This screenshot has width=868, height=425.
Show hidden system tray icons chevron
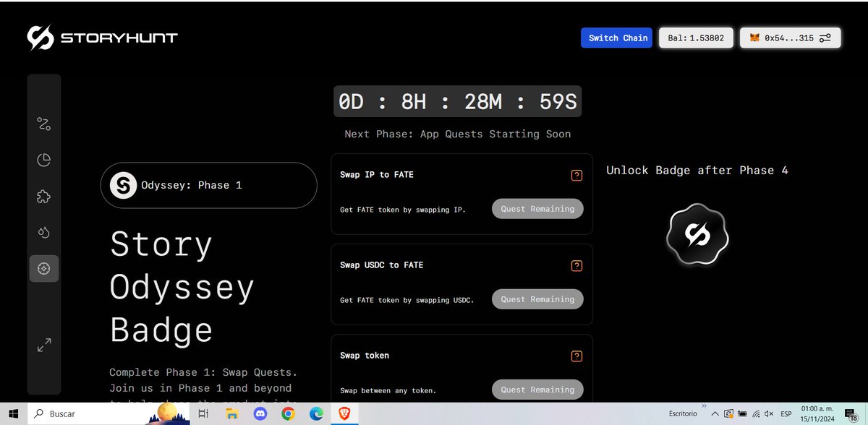click(714, 414)
